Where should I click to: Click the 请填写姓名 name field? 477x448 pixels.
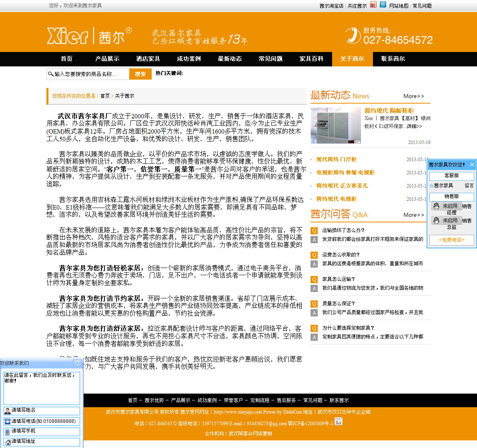(44, 410)
